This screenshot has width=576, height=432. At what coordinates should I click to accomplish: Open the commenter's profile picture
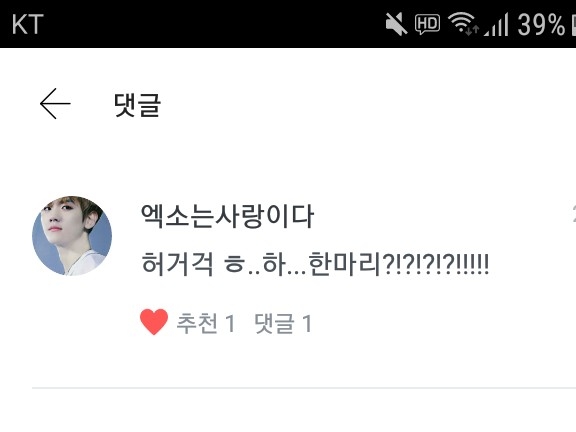[x=72, y=235]
